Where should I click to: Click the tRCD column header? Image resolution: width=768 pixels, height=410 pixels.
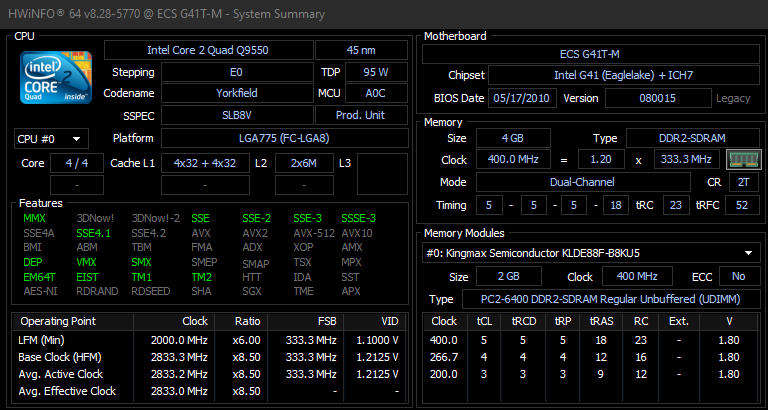[x=524, y=321]
